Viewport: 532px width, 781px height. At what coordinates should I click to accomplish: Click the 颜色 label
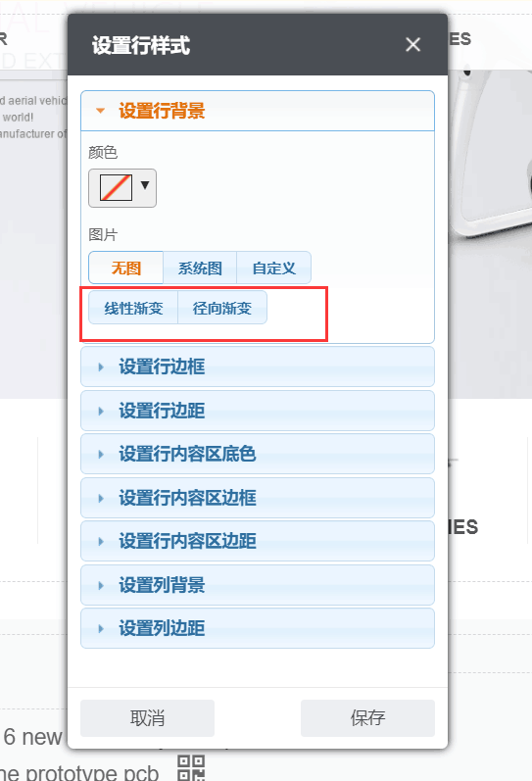pos(103,152)
